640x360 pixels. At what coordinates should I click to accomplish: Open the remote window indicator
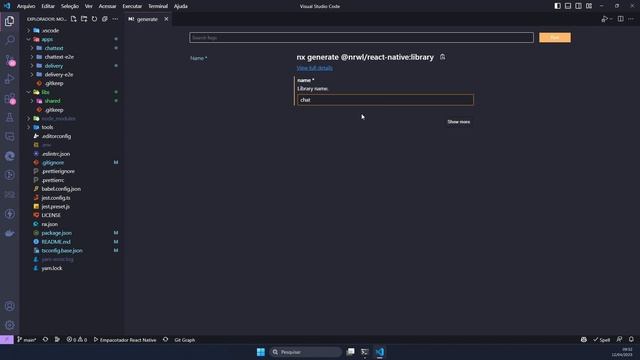pyautogui.click(x=7, y=340)
